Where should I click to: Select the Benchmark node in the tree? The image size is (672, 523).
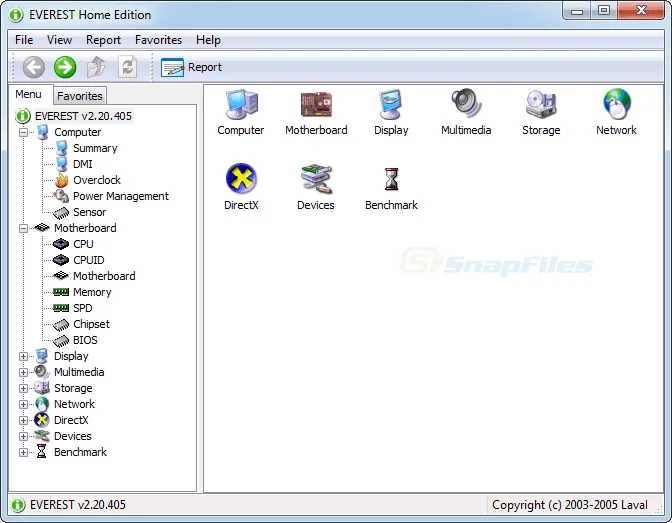80,452
